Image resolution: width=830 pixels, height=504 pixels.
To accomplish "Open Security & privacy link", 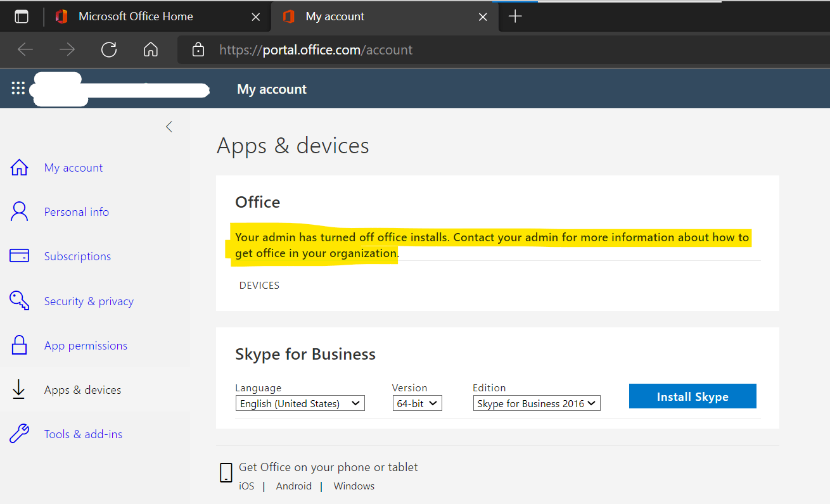I will (x=89, y=301).
